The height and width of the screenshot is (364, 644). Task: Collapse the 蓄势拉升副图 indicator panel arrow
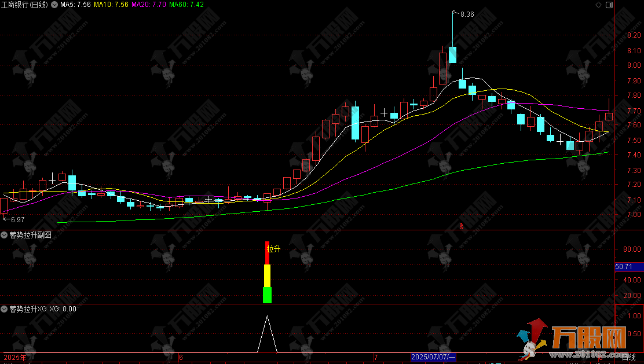pos(4,235)
